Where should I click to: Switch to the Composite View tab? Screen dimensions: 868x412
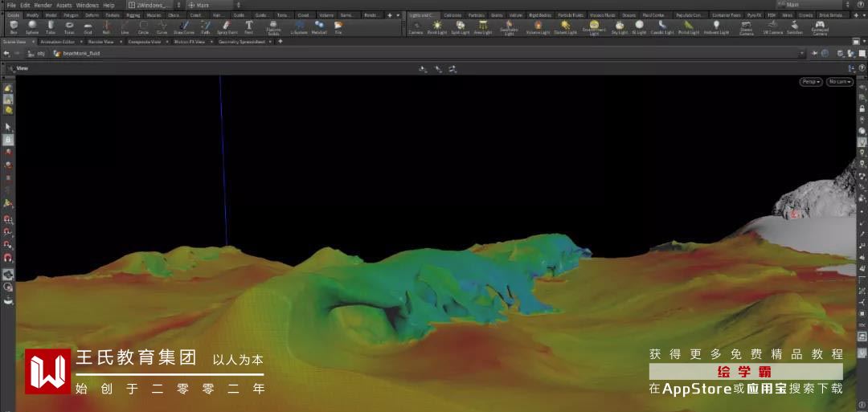tap(143, 42)
